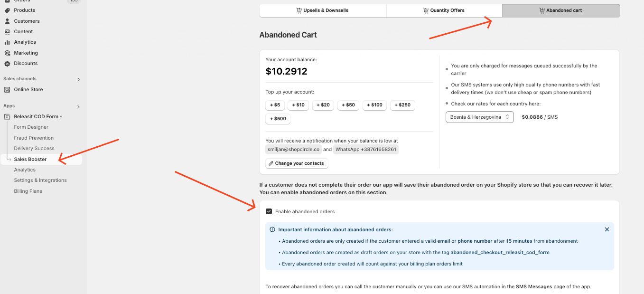The height and width of the screenshot is (294, 644).
Task: Open Content via its sidebar icon
Action: 7,31
